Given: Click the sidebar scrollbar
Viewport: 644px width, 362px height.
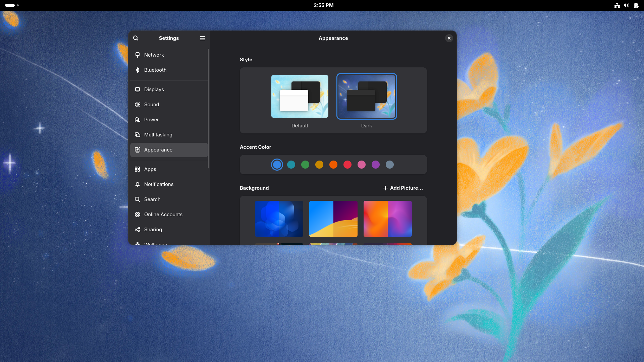Looking at the screenshot, I should [208, 109].
